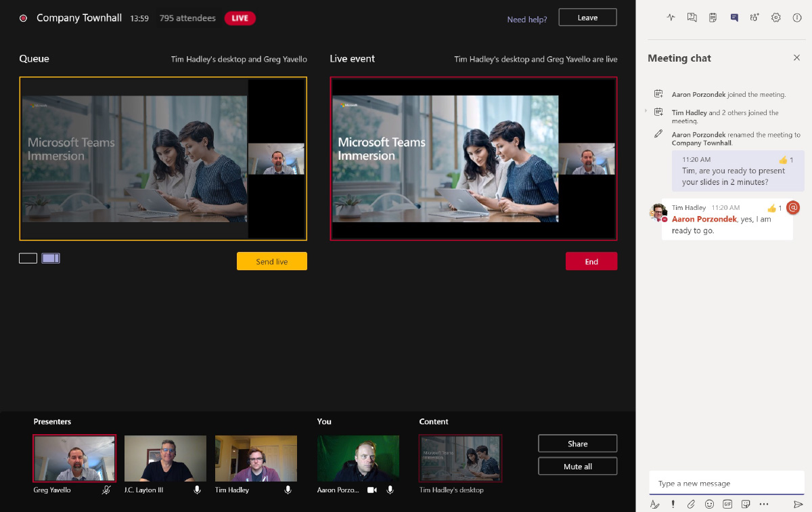Select Tim Hadley's desktop content thumbnail
Screen dimensions: 812x512
460,458
